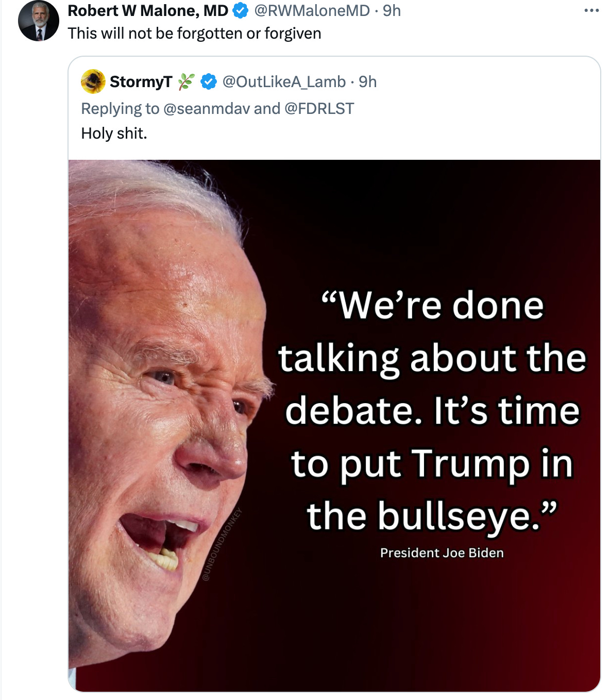Click the herb emoji next to StormyT
This screenshot has width=609, height=700.
click(186, 82)
